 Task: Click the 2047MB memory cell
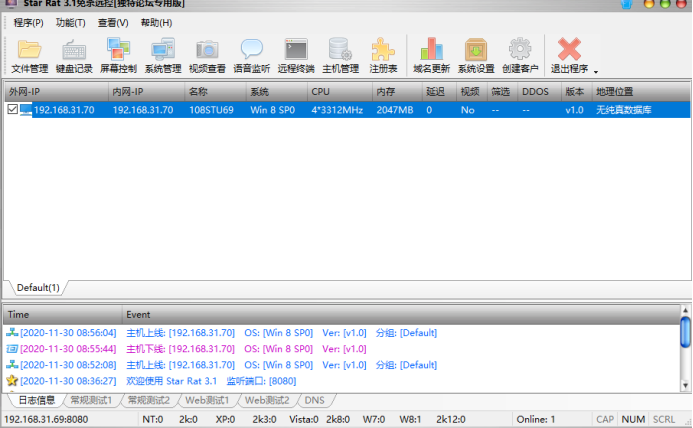click(x=395, y=110)
